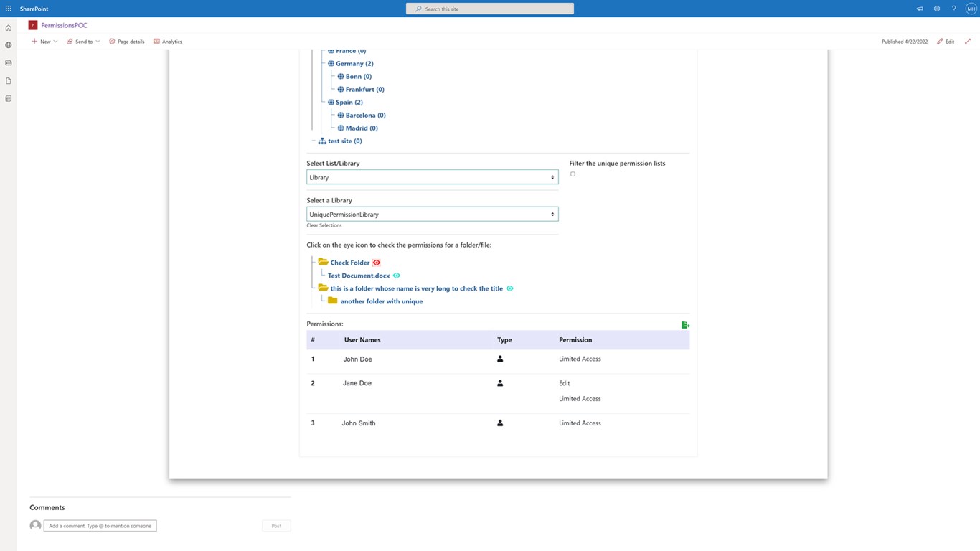Open the Select a Library dropdown
980x551 pixels.
(433, 215)
